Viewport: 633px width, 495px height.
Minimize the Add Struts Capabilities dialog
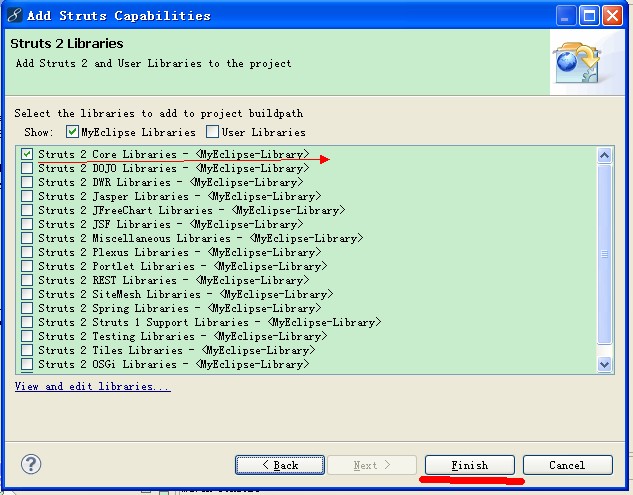click(x=566, y=16)
